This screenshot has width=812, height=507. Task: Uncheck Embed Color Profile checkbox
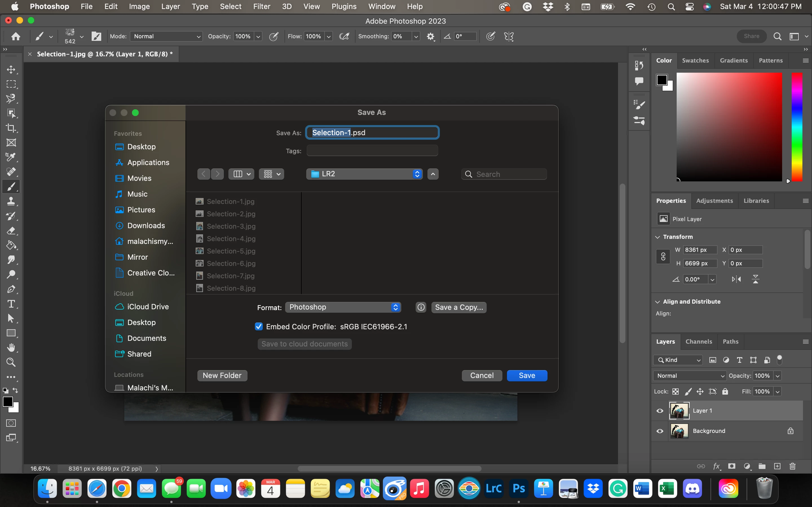pyautogui.click(x=259, y=327)
